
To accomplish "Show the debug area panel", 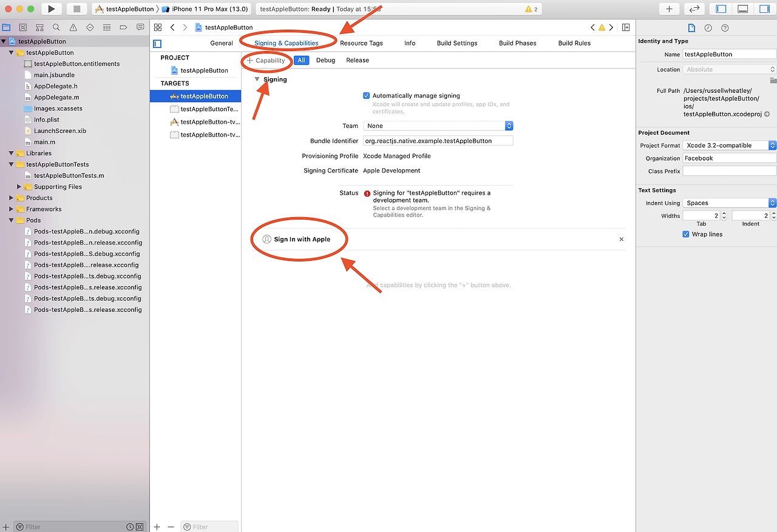I will pos(742,9).
